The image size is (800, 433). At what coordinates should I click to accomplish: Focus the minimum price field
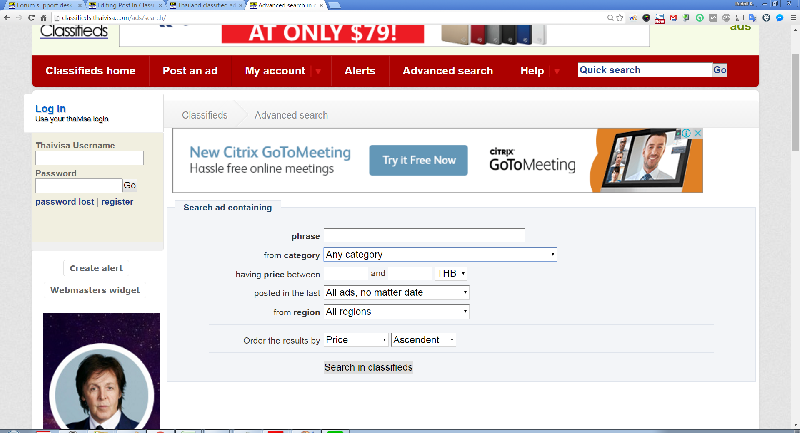tap(345, 273)
